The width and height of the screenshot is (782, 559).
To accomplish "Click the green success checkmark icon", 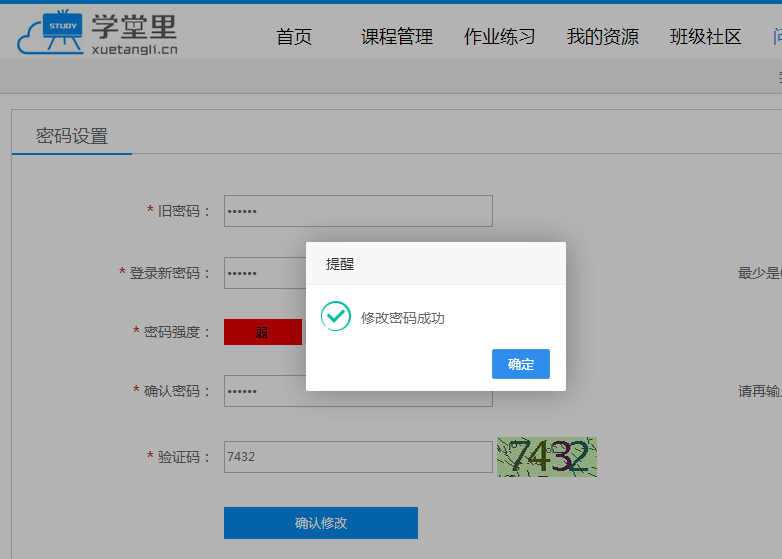I will (335, 317).
